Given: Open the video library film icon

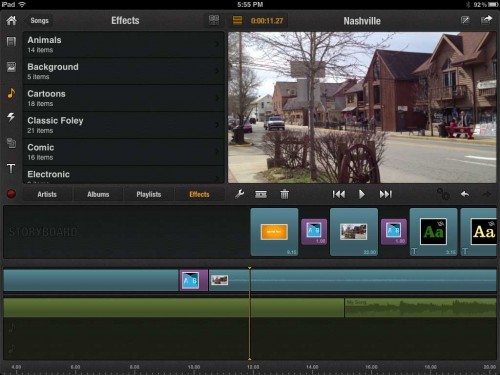Looking at the screenshot, I should pos(11,42).
